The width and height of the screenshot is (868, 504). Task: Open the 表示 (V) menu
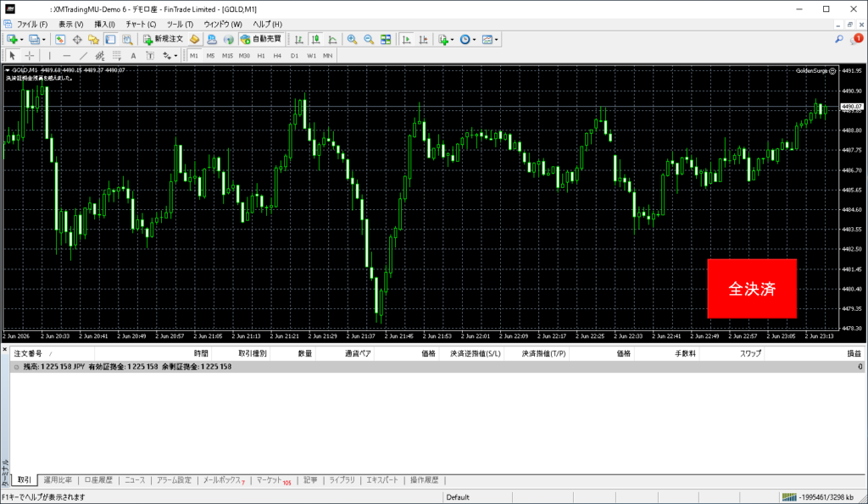pyautogui.click(x=71, y=25)
